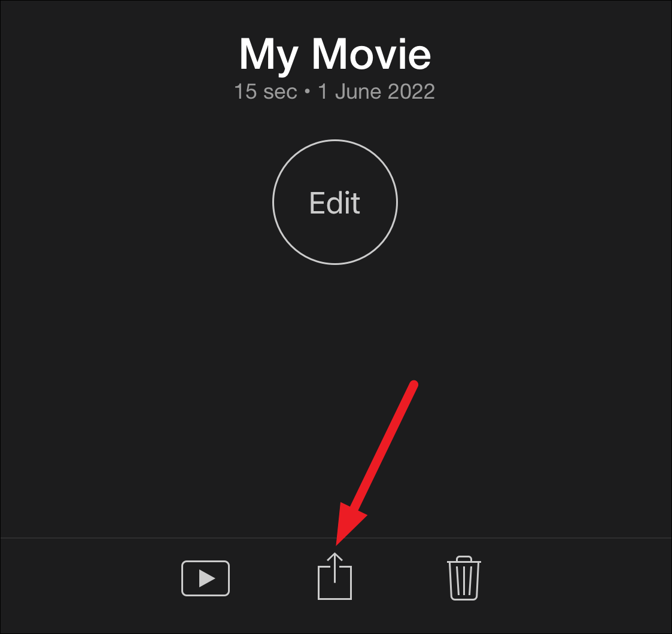Click the 15 sec duration subtitle
Screen dimensions: 672x634
[266, 92]
